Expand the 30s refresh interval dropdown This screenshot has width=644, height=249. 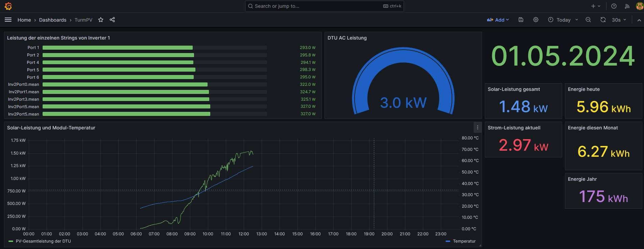[619, 20]
